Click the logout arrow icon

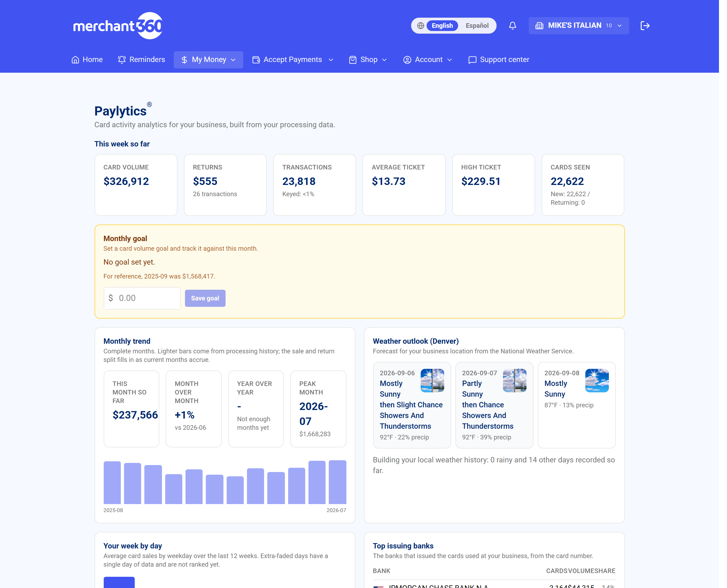[x=645, y=26]
